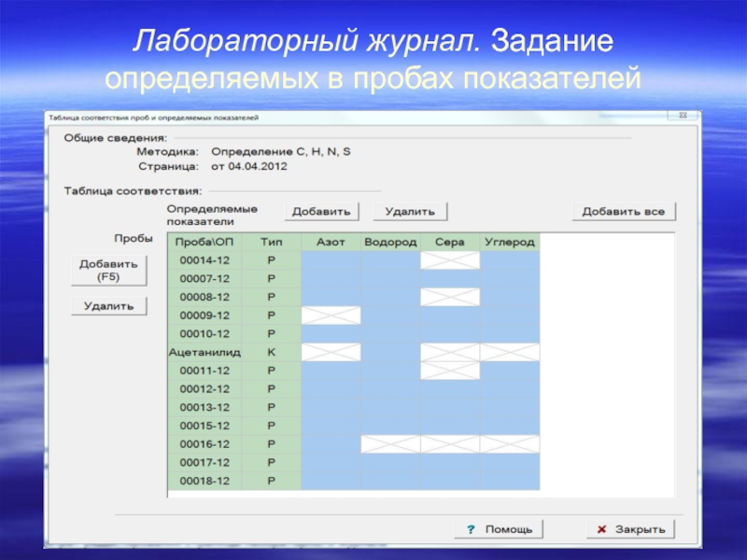Screen dimensions: 747x560
Task: Click the method value Определение C, H, N, S
Action: tap(281, 152)
